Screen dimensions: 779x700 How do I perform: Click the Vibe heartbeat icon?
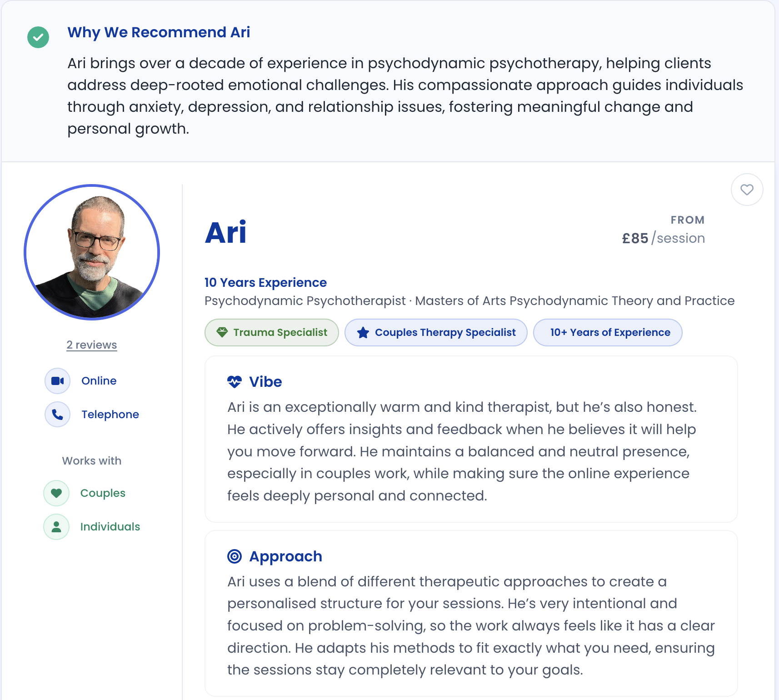click(235, 382)
